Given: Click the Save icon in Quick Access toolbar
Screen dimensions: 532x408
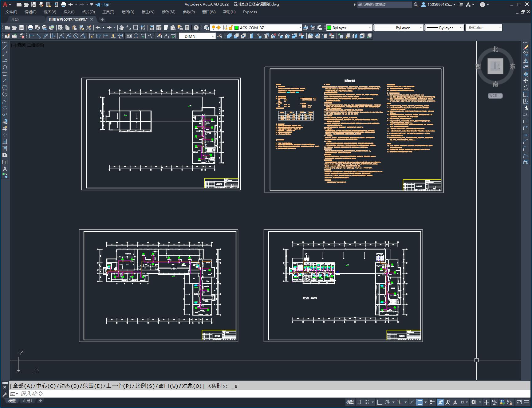Looking at the screenshot, I should pyautogui.click(x=34, y=5).
